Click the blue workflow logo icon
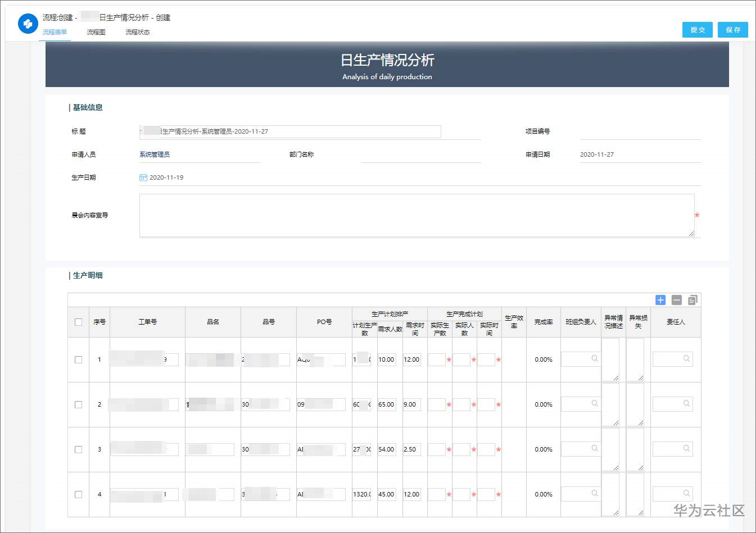The width and height of the screenshot is (756, 533). tap(28, 24)
